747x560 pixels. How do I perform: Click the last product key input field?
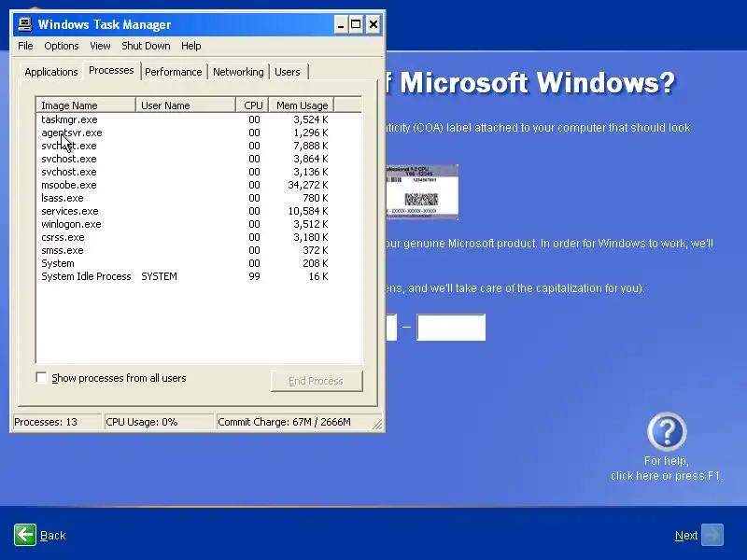[x=451, y=328]
